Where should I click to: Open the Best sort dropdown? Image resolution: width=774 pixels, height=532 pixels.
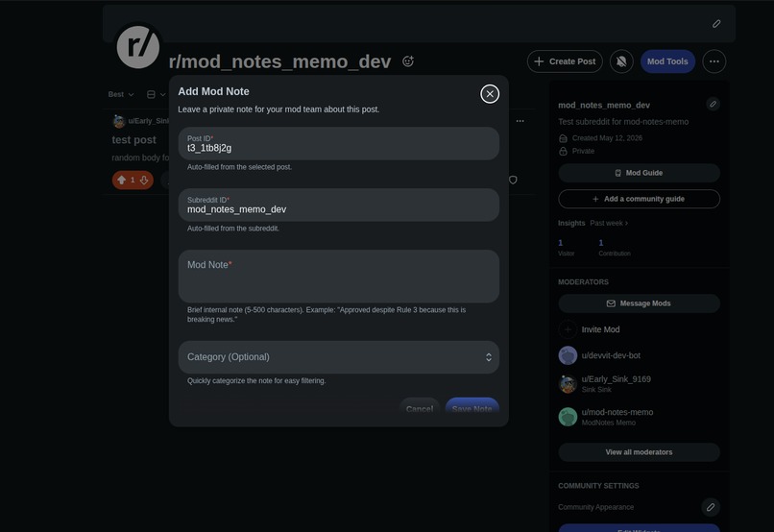[x=121, y=94]
